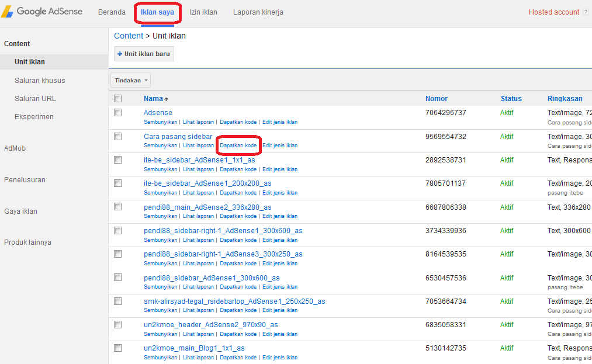Image resolution: width=592 pixels, height=364 pixels.
Task: Edit jenis iklan for un2kmoe_header_AdSense2_970x90_as
Action: click(281, 334)
